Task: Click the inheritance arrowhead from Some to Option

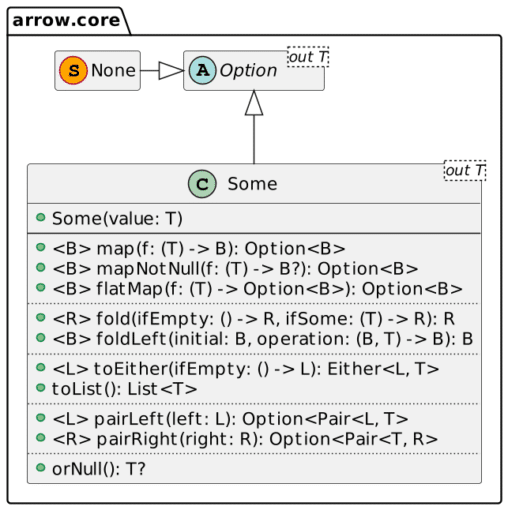Action: tap(254, 103)
